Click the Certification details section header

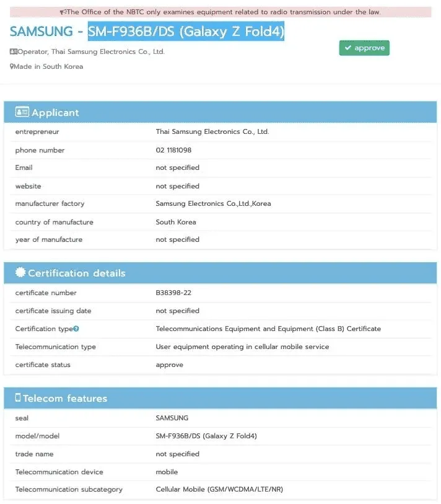[220, 273]
